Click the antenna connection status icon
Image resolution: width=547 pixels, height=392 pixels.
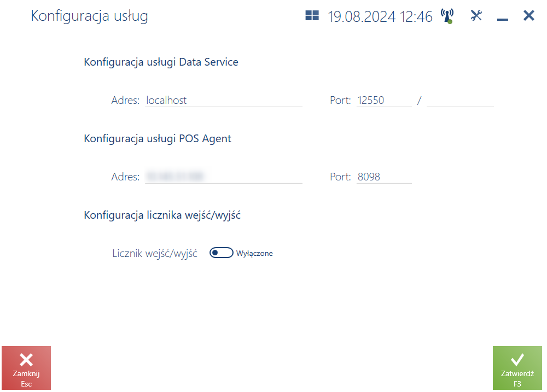pos(447,16)
